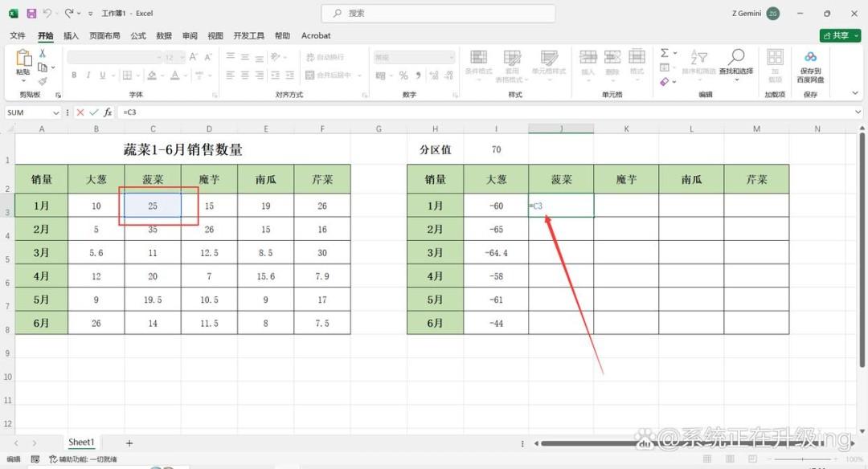
Task: Switch to the 公式 ribbon tab
Action: tap(138, 35)
